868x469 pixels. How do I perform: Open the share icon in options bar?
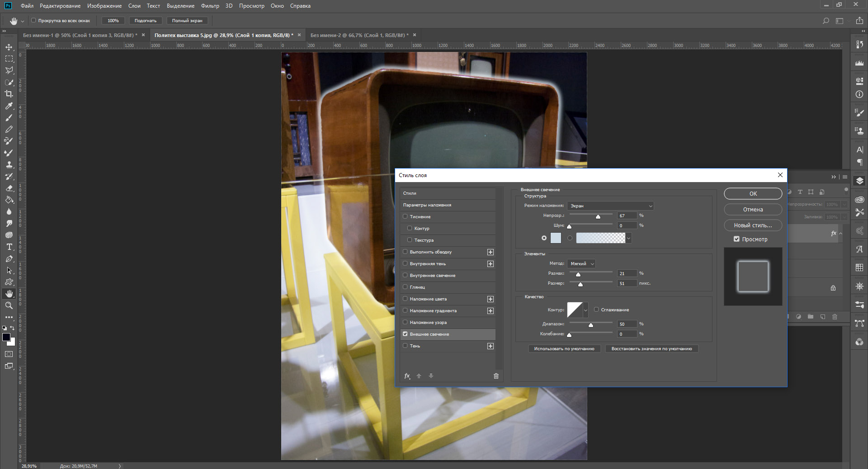[859, 21]
